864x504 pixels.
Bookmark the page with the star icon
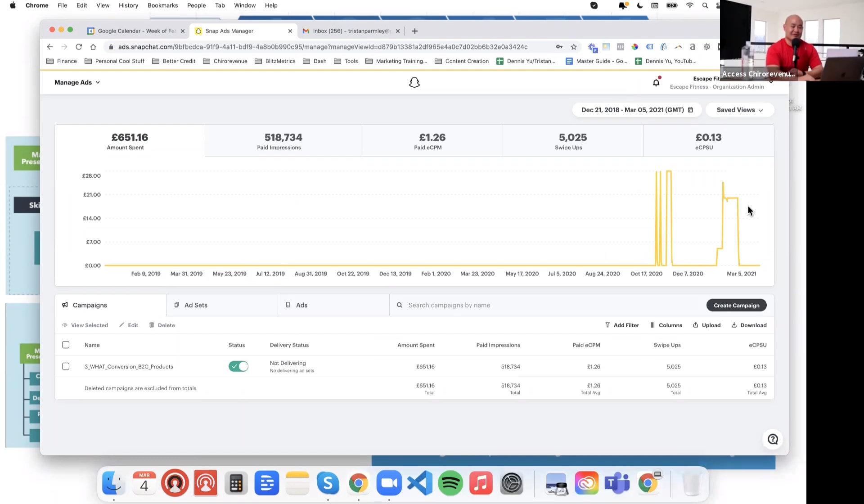(x=573, y=47)
